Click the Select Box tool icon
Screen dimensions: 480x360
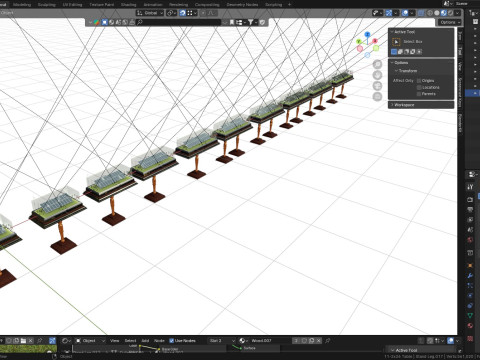(396, 42)
